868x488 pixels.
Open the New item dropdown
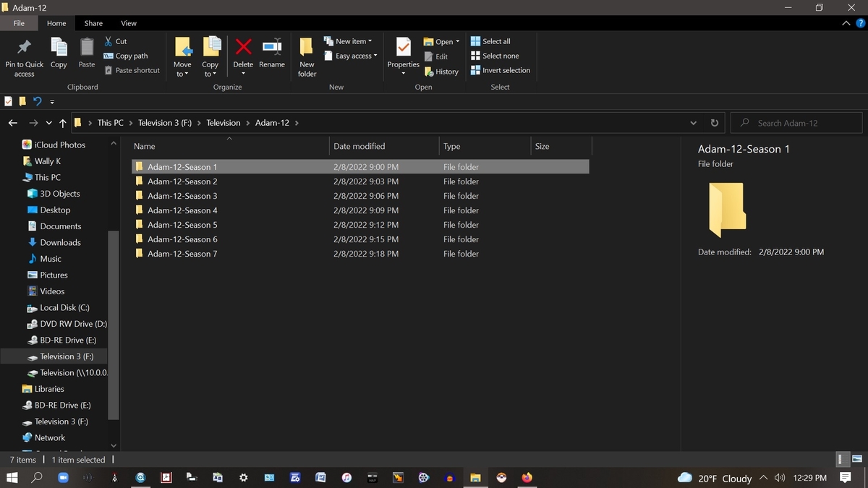pos(349,40)
